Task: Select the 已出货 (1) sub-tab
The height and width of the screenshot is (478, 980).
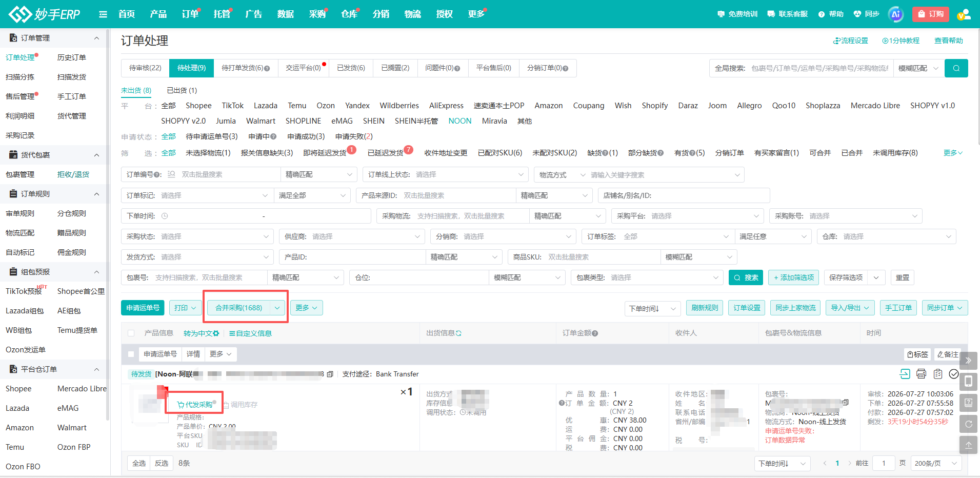Action: pos(182,91)
